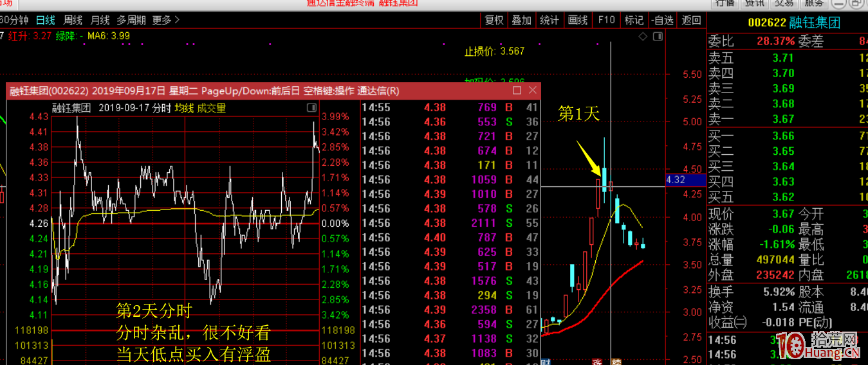This screenshot has height=365, width=868.
Task: Click the 现价 3.67 value
Action: [x=784, y=214]
